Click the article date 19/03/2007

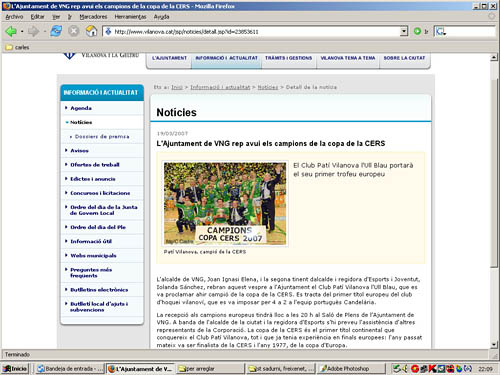pos(172,133)
